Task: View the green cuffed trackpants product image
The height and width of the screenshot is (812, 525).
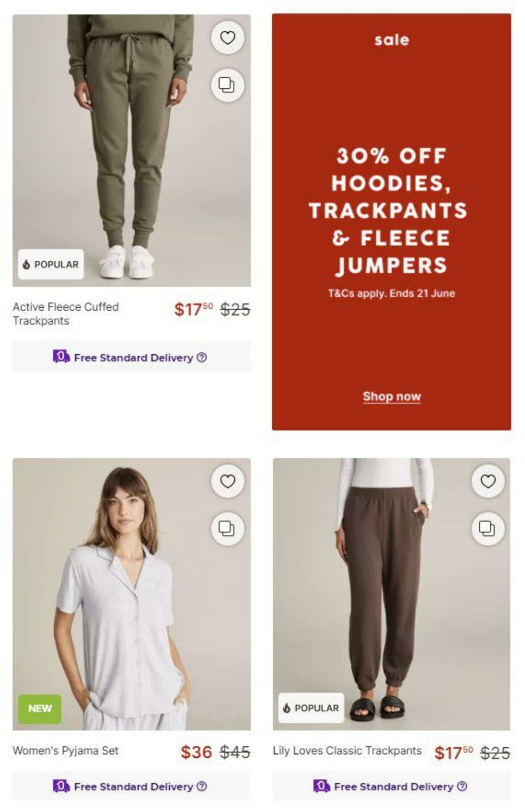Action: [131, 150]
